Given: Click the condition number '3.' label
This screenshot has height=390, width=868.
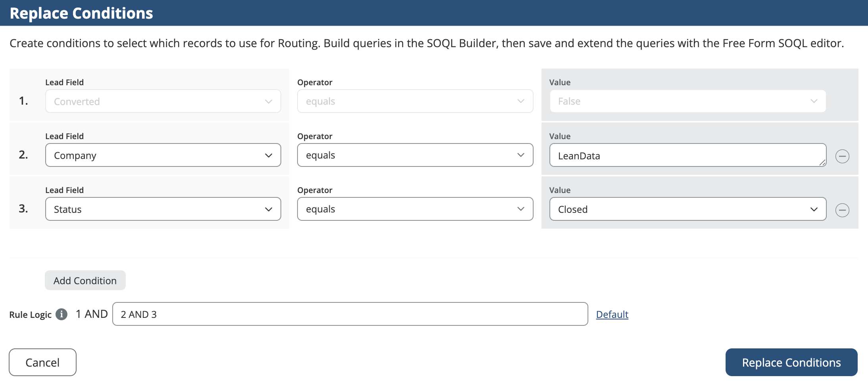Looking at the screenshot, I should pyautogui.click(x=23, y=208).
